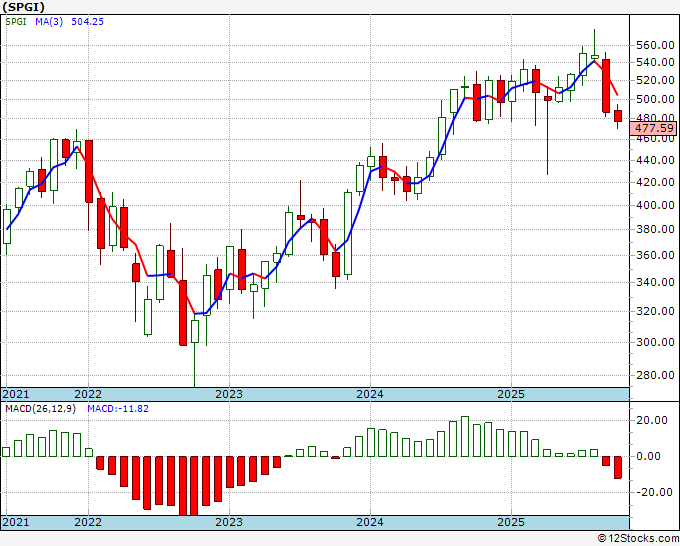Click the SPGI legend label
The width and height of the screenshot is (680, 546).
point(16,22)
